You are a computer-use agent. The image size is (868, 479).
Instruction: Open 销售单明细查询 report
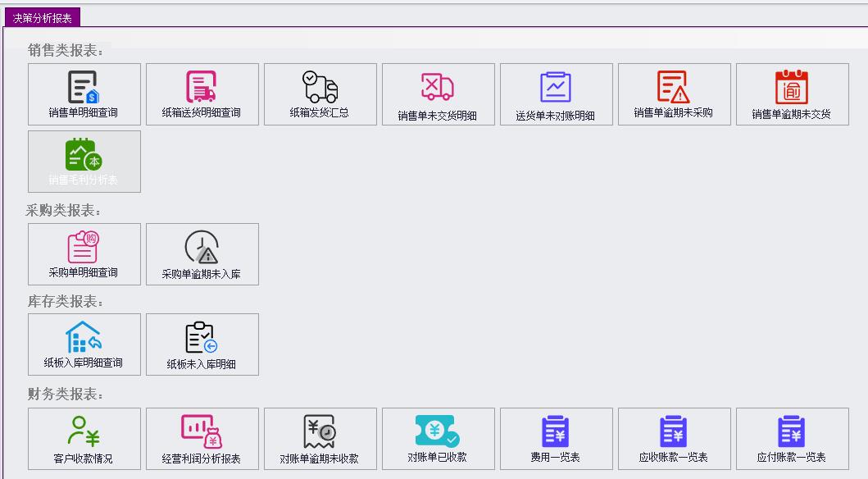click(84, 94)
